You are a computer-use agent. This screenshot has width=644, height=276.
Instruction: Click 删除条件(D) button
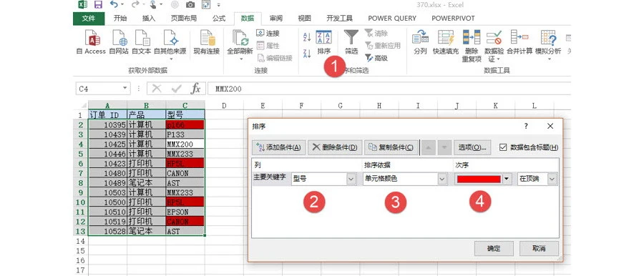pyautogui.click(x=335, y=147)
